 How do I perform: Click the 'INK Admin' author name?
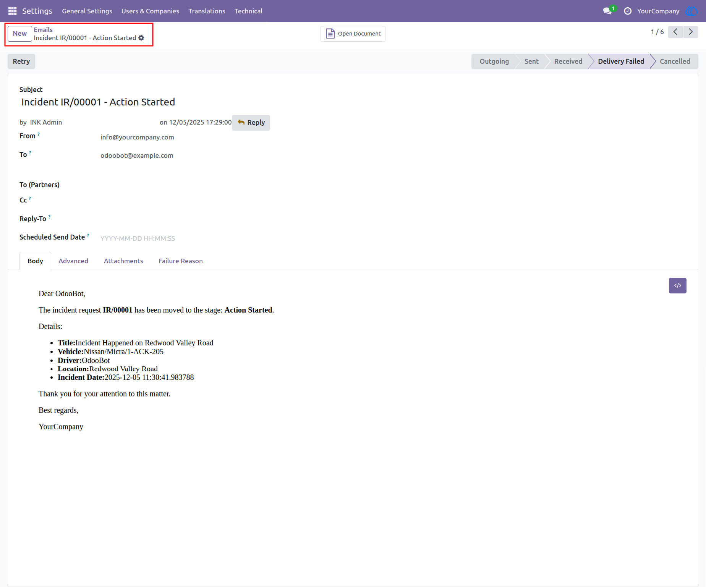[x=46, y=122]
